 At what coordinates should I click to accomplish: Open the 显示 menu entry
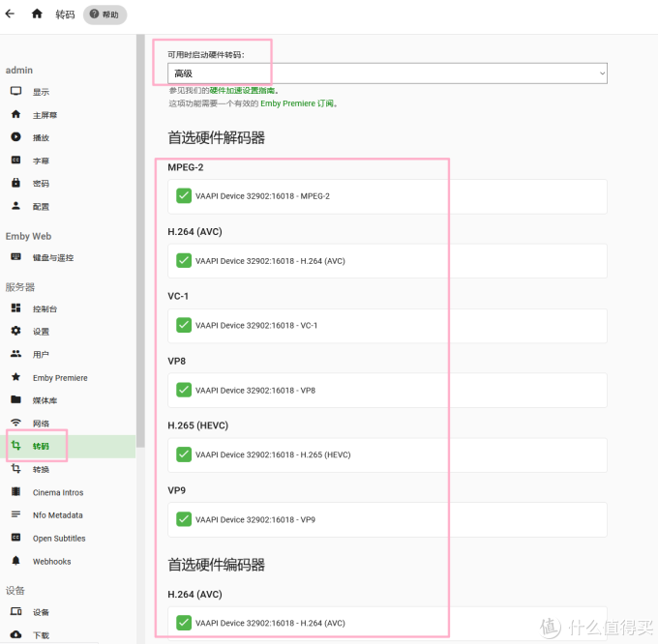click(68, 92)
